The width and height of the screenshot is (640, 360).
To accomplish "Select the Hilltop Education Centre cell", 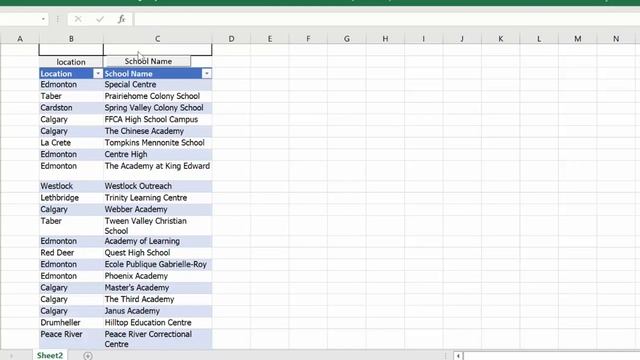I will (x=158, y=322).
